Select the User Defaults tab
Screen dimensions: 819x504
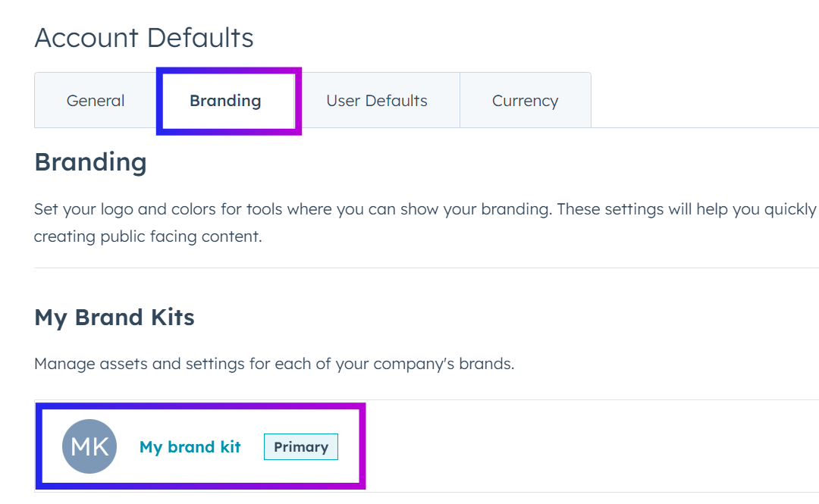pyautogui.click(x=376, y=99)
